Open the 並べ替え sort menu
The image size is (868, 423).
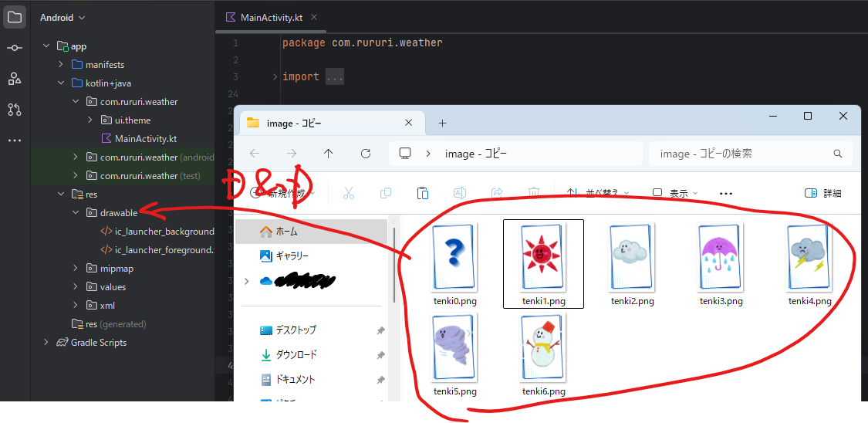[598, 193]
